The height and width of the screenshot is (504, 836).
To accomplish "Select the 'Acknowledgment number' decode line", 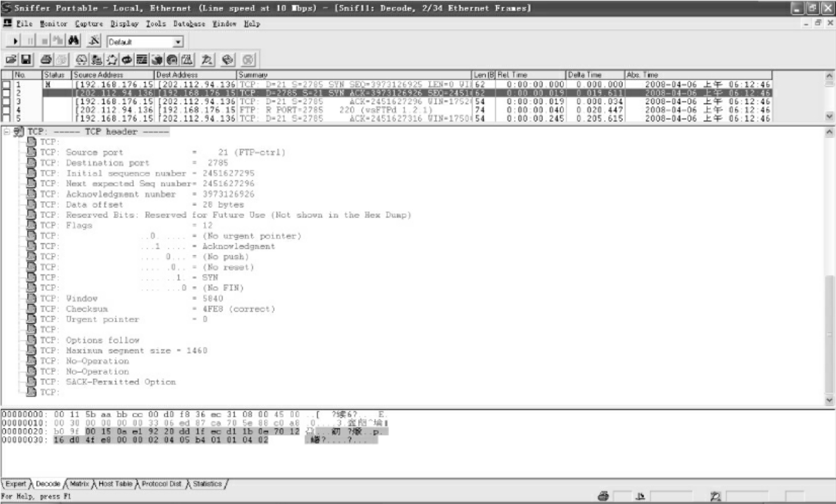I will pyautogui.click(x=147, y=194).
